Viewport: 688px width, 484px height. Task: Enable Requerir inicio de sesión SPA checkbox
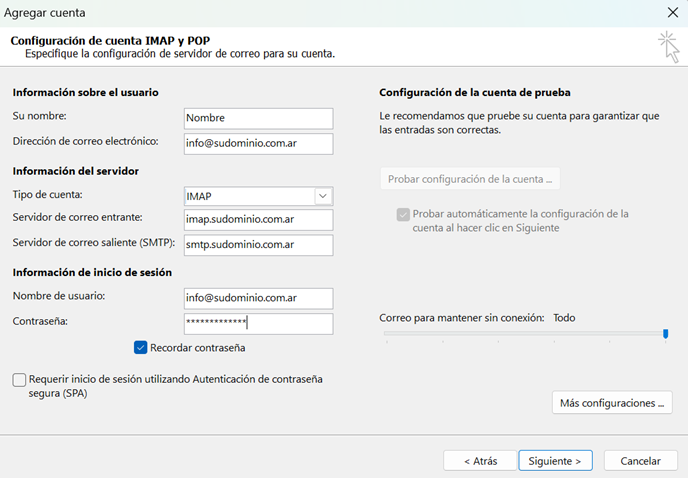coord(20,380)
